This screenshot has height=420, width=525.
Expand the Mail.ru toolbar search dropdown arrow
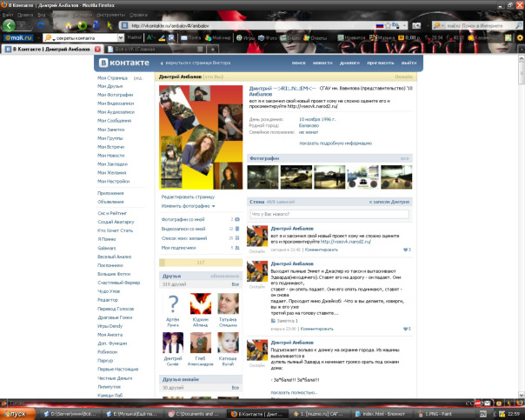(x=121, y=38)
